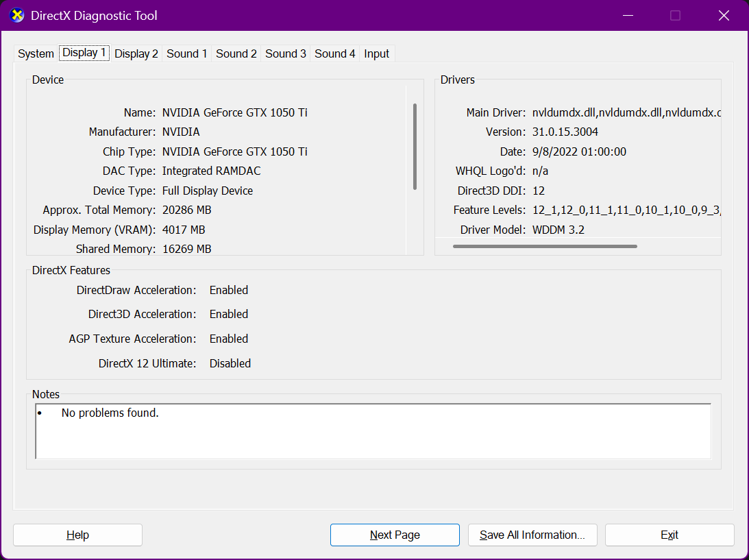This screenshot has width=749, height=560.
Task: Open the Display 2 tab
Action: (x=136, y=53)
